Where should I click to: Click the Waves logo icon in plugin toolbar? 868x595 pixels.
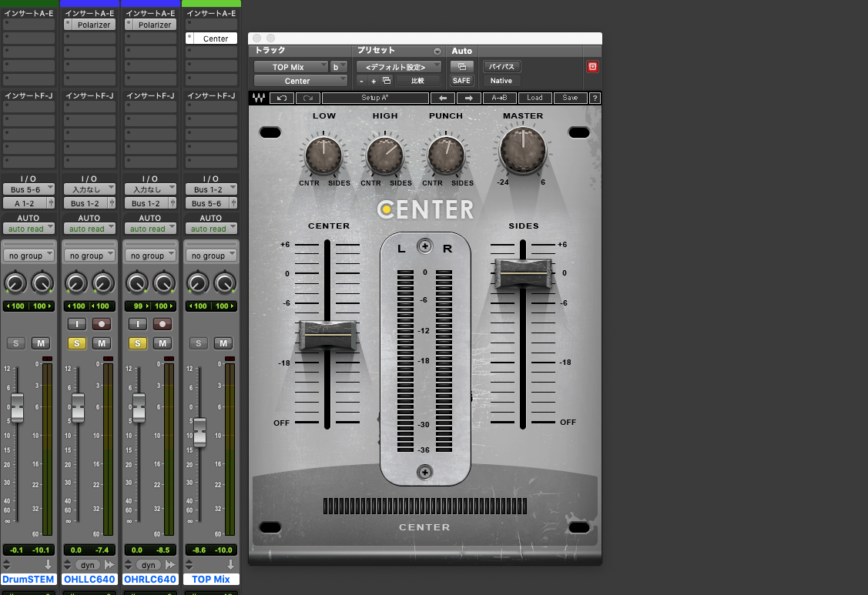coord(259,98)
